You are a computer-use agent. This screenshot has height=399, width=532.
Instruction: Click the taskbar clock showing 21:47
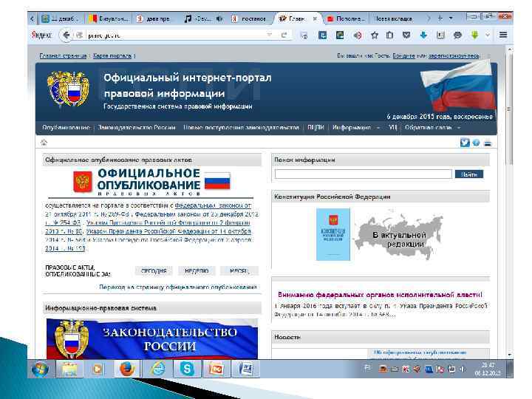click(x=487, y=369)
